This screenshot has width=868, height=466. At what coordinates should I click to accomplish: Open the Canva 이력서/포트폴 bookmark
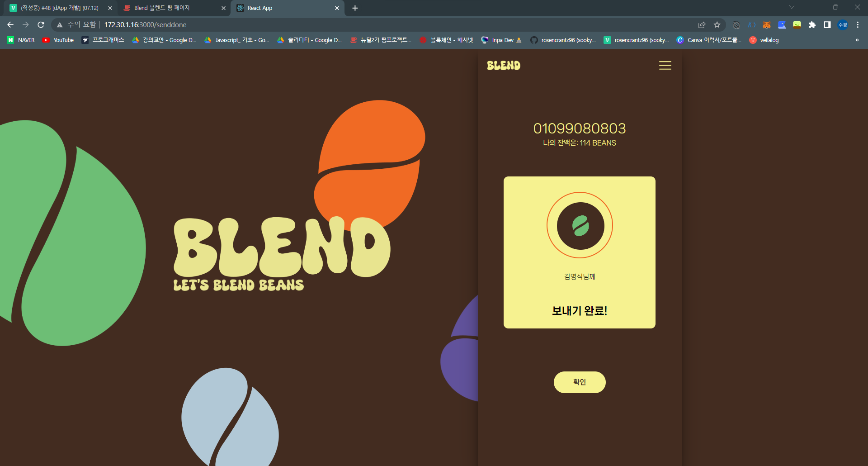[709, 40]
